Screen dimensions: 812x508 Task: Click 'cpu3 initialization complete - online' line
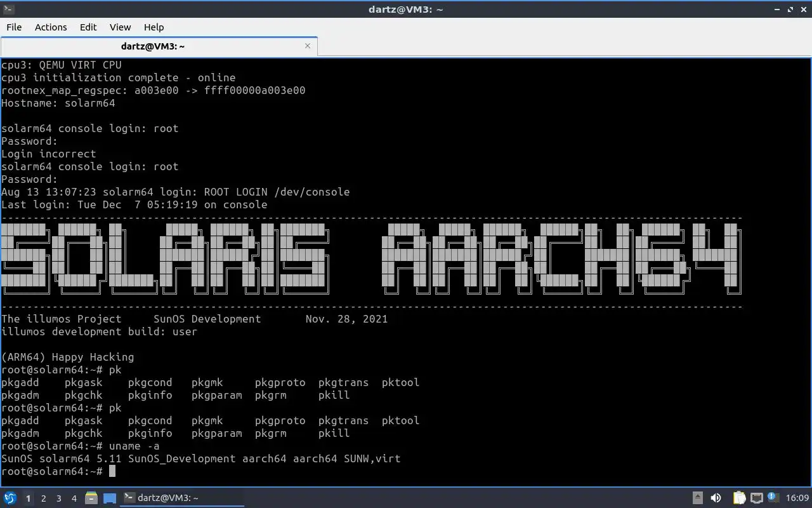[119, 77]
